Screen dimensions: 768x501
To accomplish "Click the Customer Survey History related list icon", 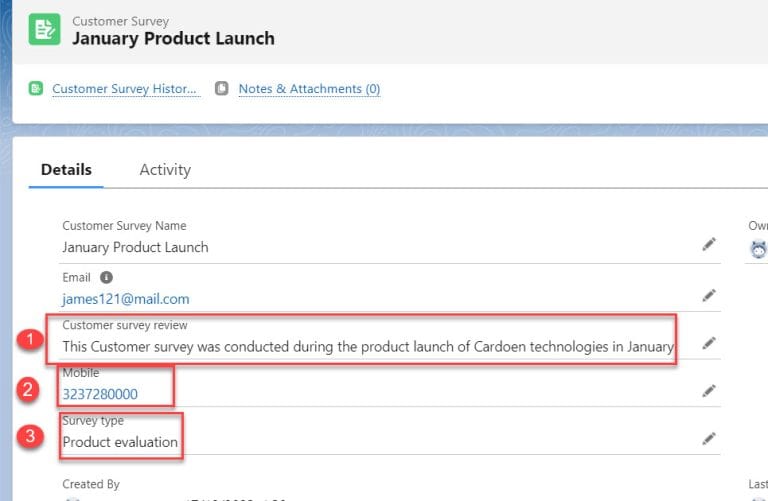I will coord(37,89).
